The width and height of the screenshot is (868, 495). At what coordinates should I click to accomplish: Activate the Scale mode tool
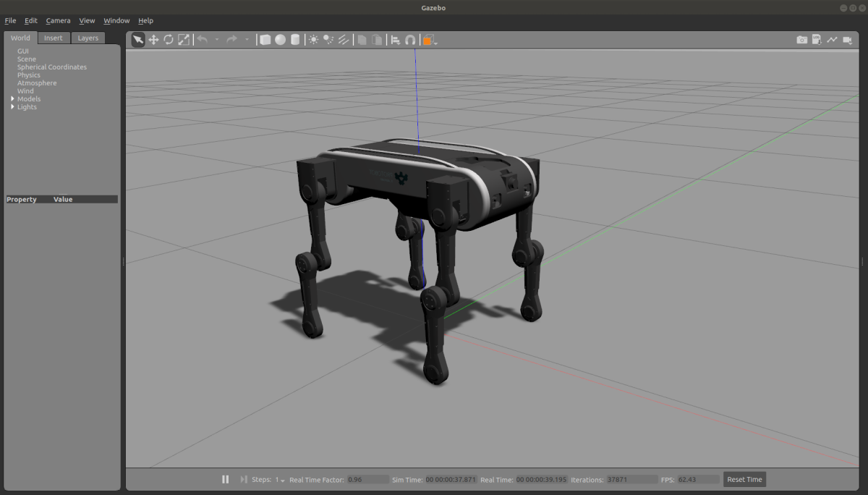[x=184, y=40]
